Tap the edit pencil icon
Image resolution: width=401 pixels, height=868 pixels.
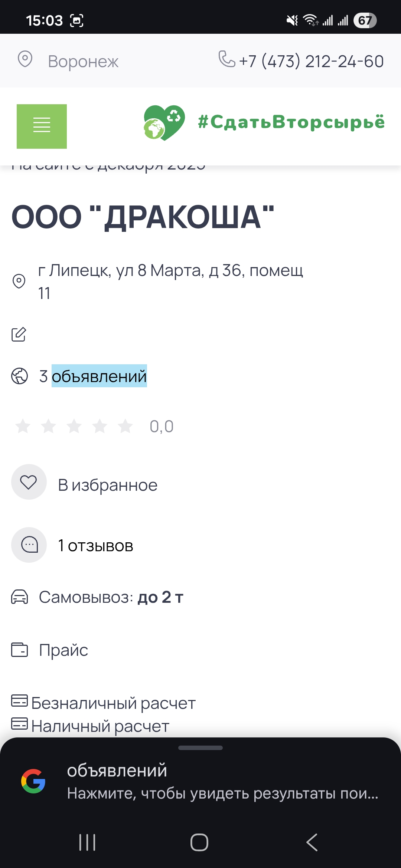[19, 334]
